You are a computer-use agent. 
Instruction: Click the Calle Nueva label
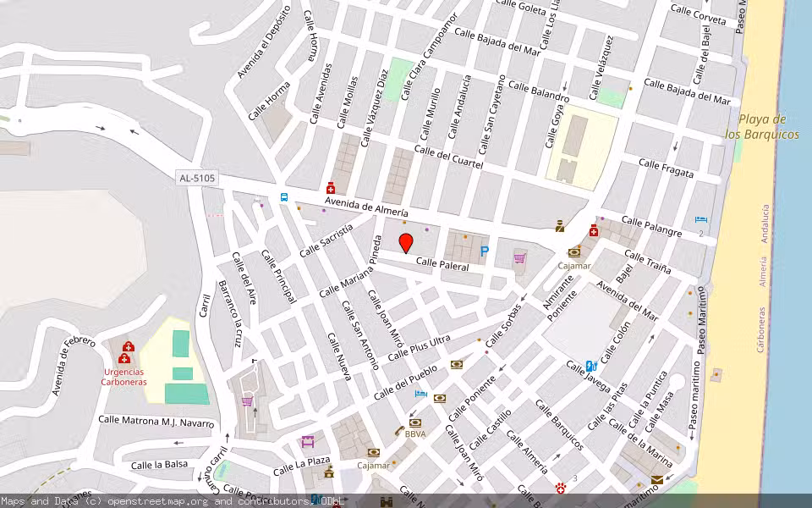(340, 356)
